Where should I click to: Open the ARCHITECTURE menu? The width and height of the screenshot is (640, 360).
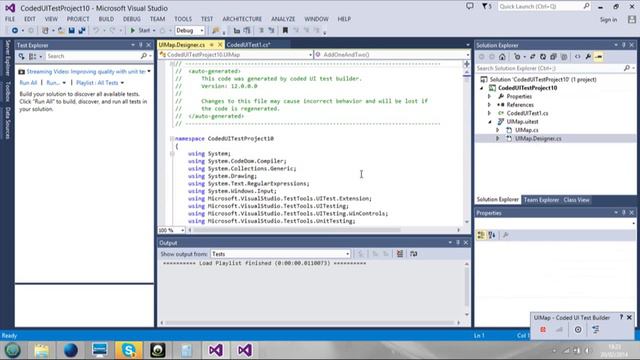(242, 19)
